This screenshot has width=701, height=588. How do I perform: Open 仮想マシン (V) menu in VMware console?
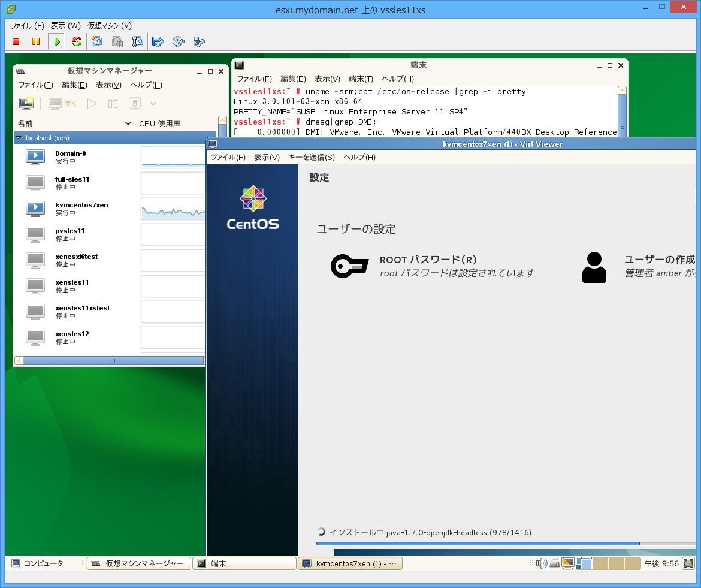click(x=110, y=26)
